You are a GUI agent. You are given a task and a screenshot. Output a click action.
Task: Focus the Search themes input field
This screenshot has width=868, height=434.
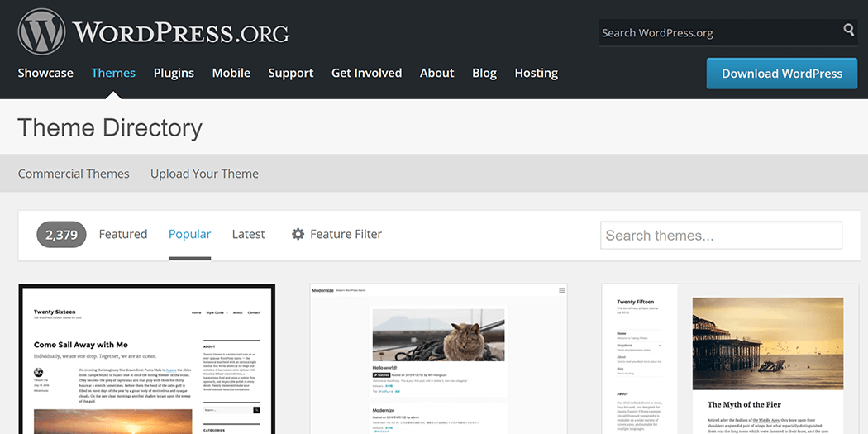point(721,236)
